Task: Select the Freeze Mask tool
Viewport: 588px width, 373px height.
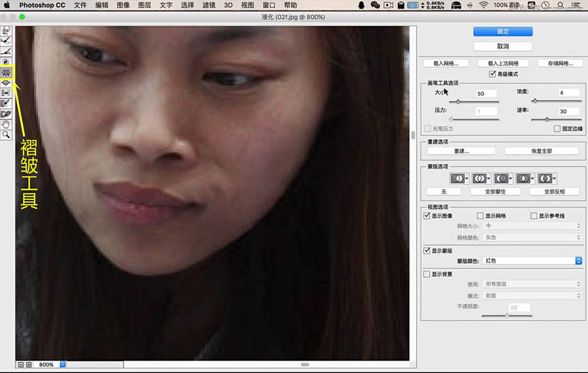Action: [6, 103]
